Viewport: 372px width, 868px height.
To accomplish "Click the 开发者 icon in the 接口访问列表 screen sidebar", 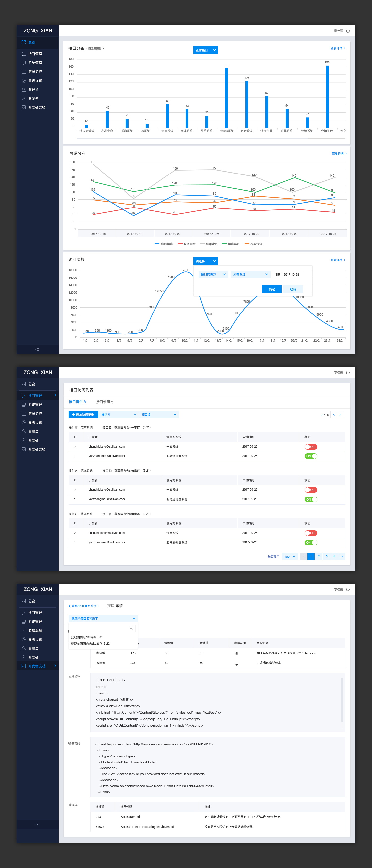I will click(24, 440).
